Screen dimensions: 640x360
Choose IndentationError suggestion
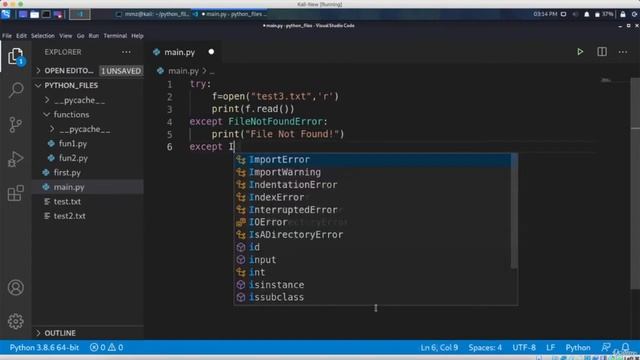(373, 185)
